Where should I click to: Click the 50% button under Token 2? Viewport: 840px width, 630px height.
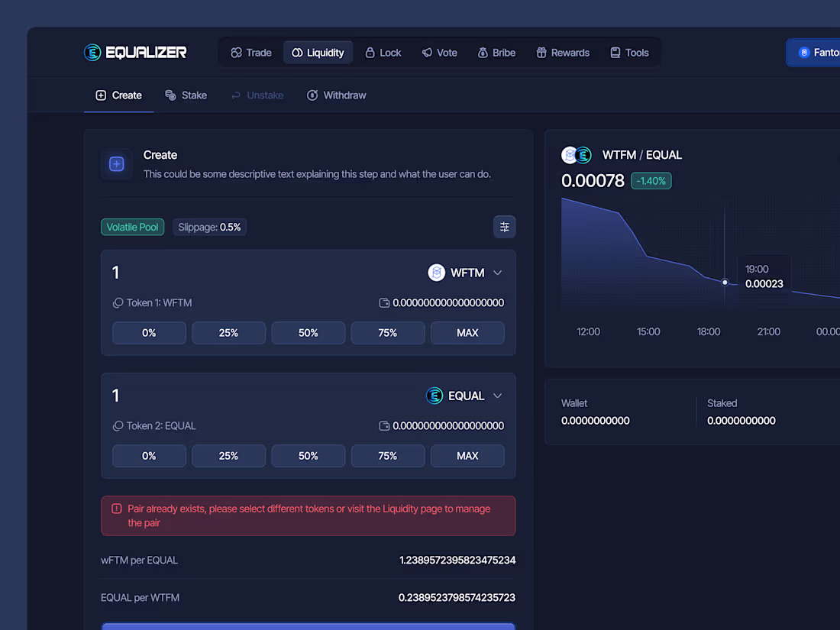pos(308,455)
